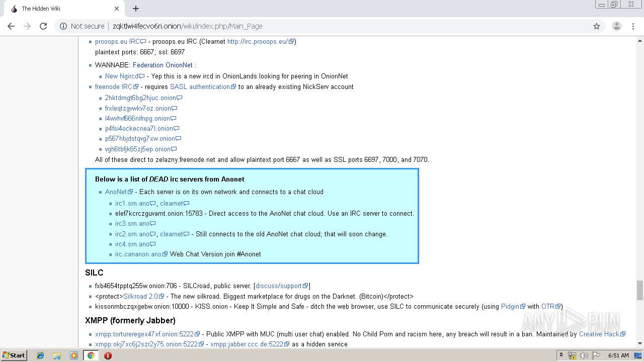Open the discuss/support link

coord(282,286)
